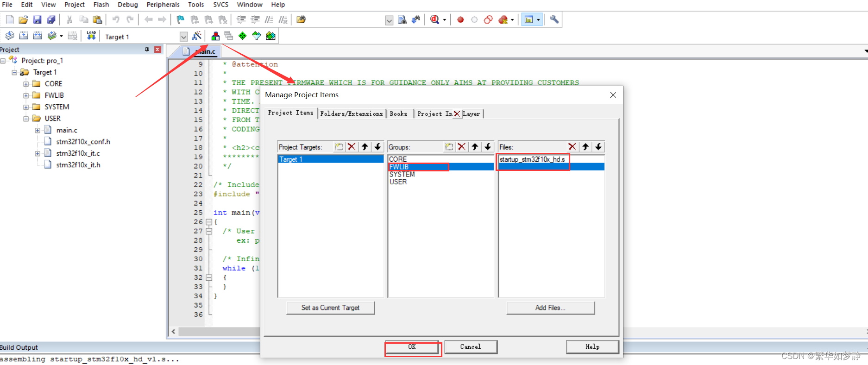Add new Project Target icon in dialog
868x365 pixels.
(339, 147)
